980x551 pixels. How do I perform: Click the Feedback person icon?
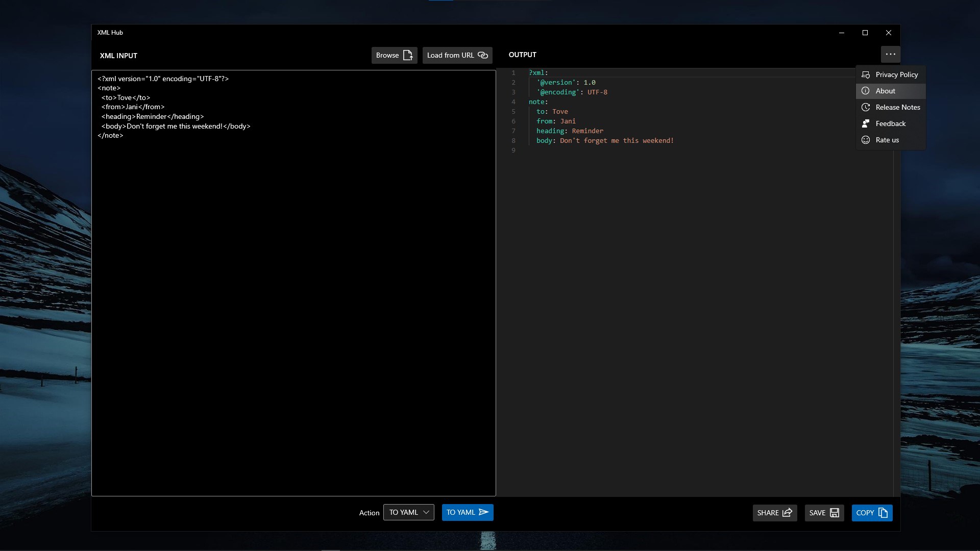[x=866, y=123]
